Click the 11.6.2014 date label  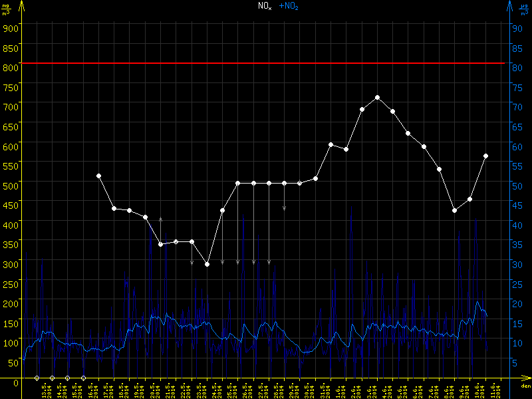pyautogui.click(x=492, y=390)
